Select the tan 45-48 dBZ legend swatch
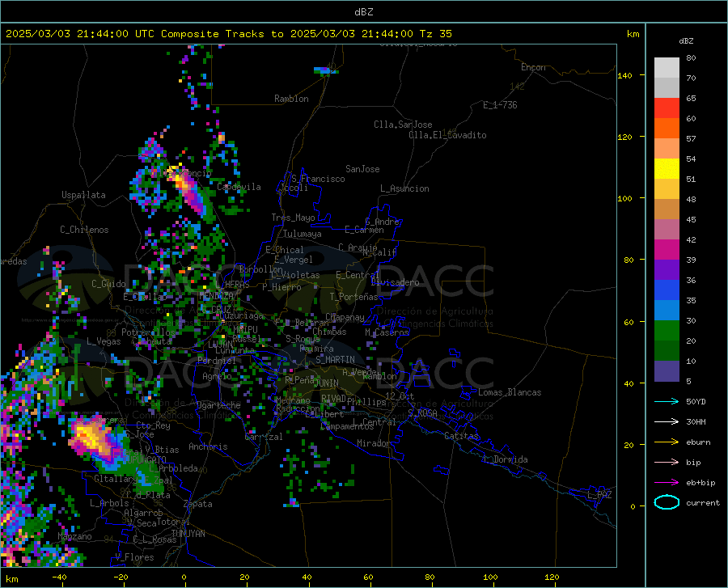Viewport: 728px width, 588px height. pos(667,209)
